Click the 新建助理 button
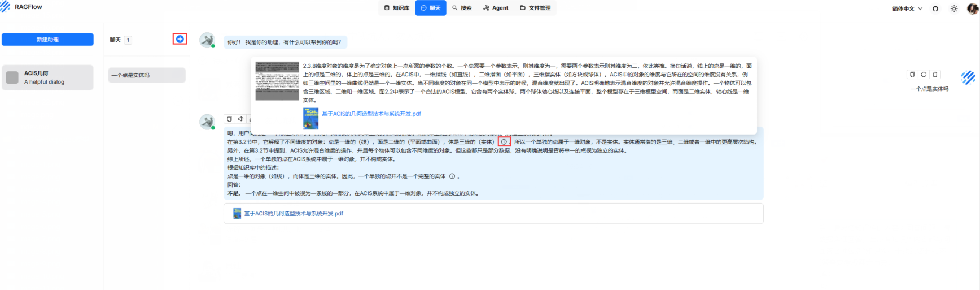The image size is (980, 290). pyautogui.click(x=47, y=40)
